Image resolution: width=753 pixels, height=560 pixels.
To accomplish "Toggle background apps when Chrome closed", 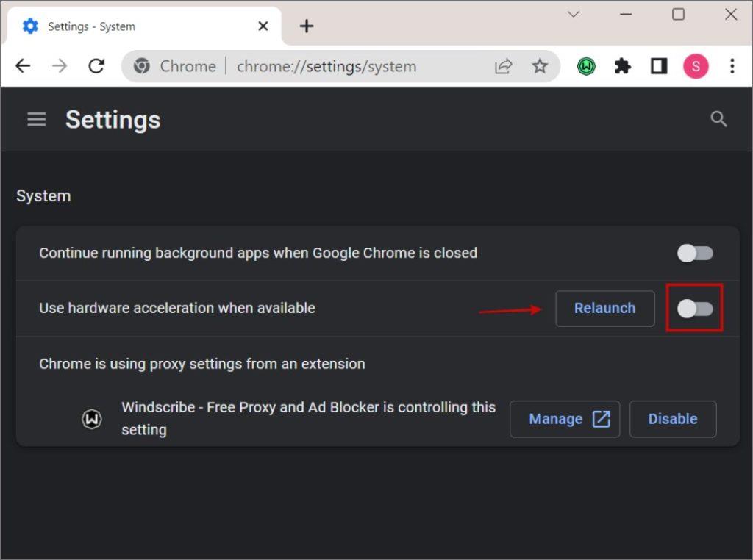I will tap(695, 254).
